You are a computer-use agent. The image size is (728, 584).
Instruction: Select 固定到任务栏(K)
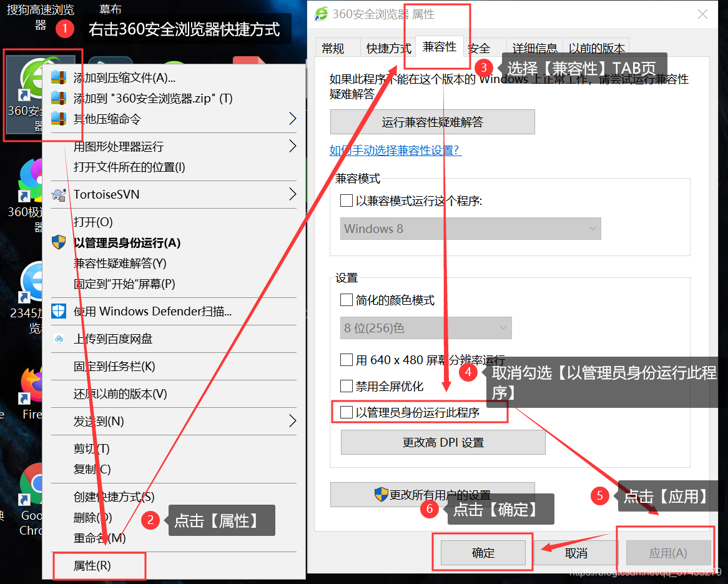[x=174, y=366]
